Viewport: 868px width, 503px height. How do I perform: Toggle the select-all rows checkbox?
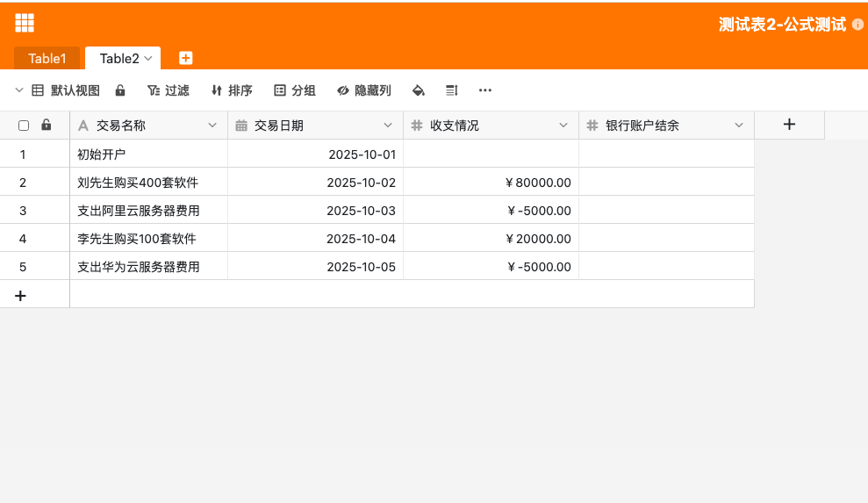[24, 126]
